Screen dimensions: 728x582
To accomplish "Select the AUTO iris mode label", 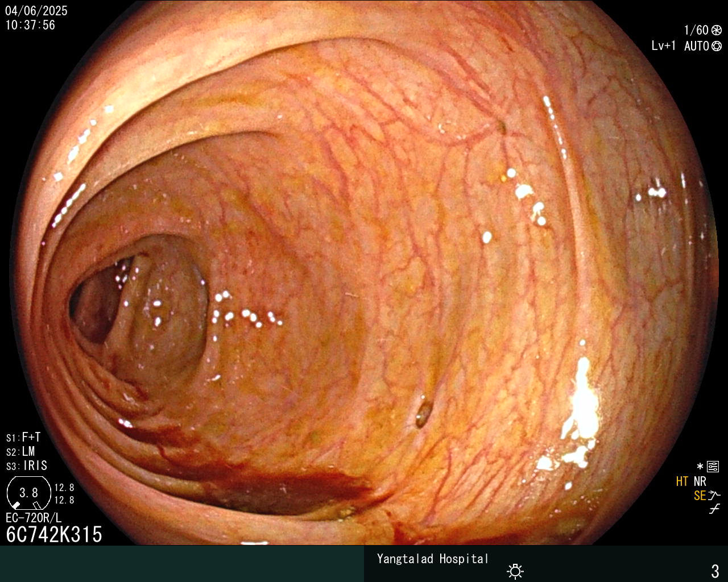I will (696, 46).
